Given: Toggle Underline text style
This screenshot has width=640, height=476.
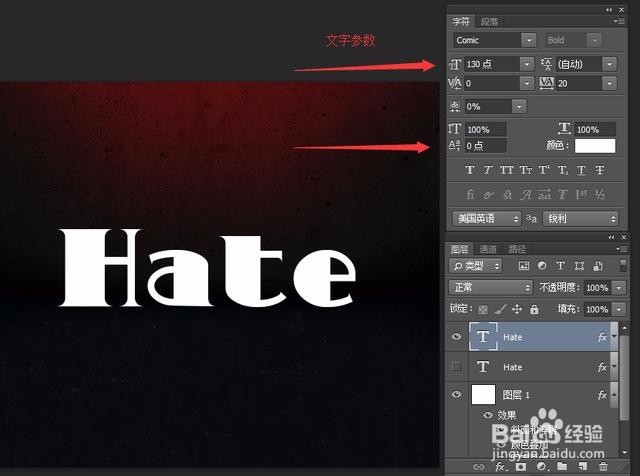Looking at the screenshot, I should tap(581, 170).
